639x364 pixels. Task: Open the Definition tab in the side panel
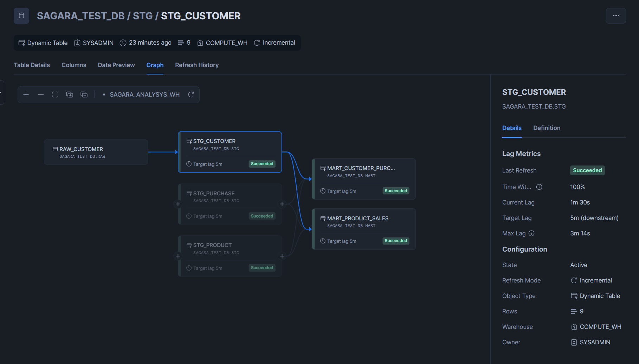pos(547,128)
